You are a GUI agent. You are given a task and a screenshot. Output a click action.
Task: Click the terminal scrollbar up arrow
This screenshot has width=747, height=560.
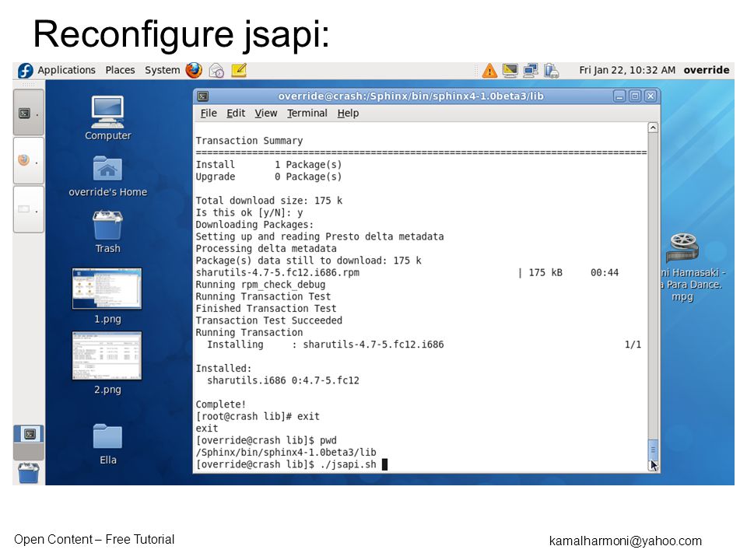point(653,128)
